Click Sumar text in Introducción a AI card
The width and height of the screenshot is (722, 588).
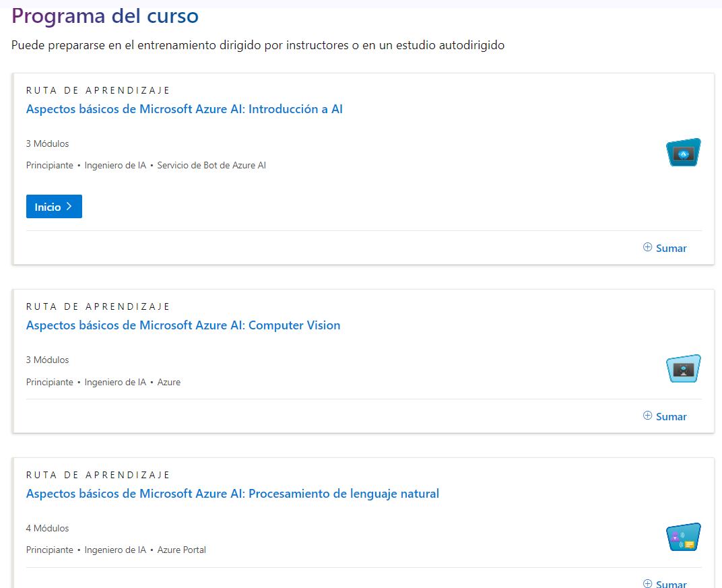[x=671, y=248]
